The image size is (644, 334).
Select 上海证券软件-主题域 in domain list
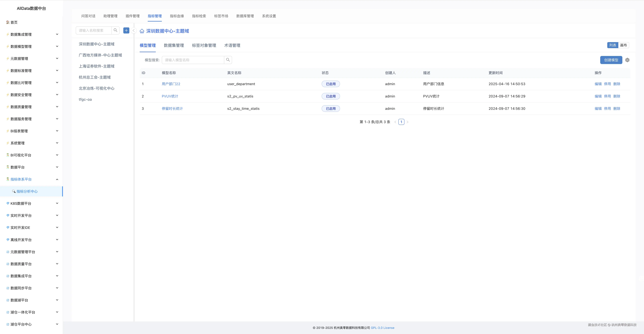coord(97,66)
